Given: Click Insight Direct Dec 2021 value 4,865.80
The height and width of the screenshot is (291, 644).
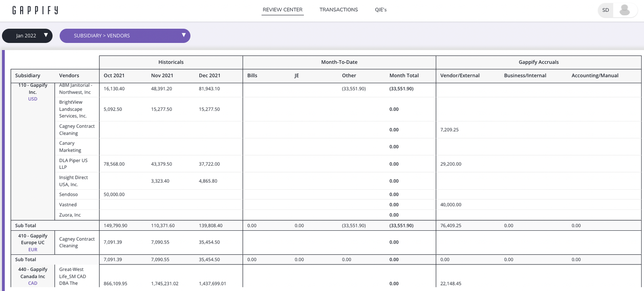Looking at the screenshot, I should click(208, 181).
